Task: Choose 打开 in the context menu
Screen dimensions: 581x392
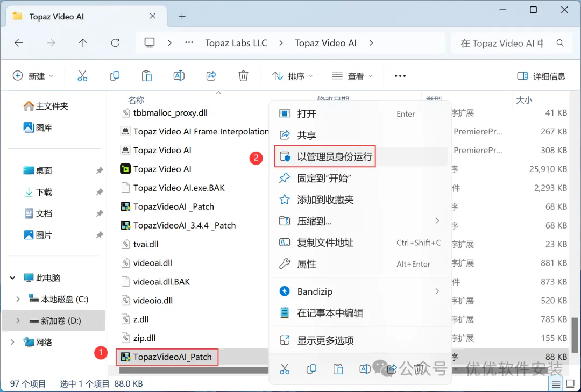Action: point(360,114)
